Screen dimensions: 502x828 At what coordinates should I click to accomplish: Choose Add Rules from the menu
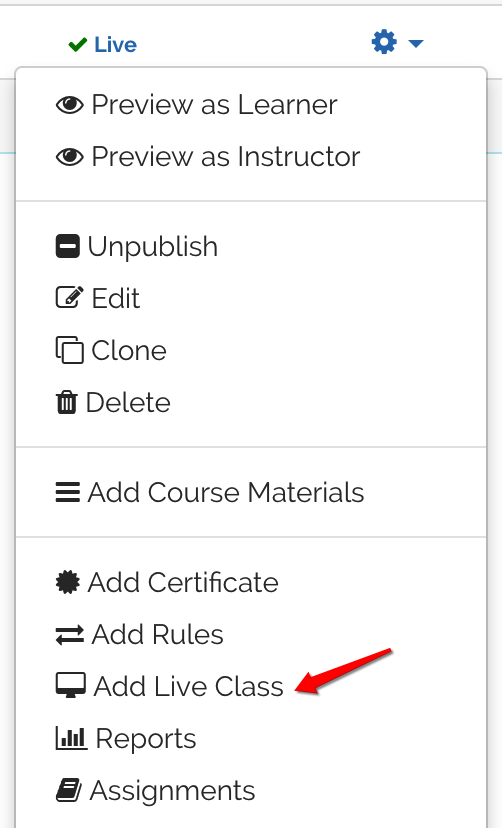pos(251,634)
